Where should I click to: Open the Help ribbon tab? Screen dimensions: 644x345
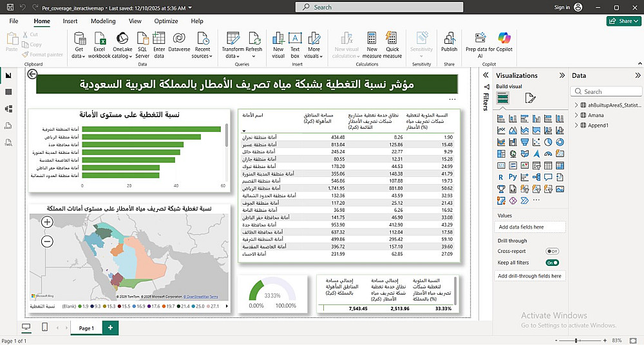tap(196, 21)
